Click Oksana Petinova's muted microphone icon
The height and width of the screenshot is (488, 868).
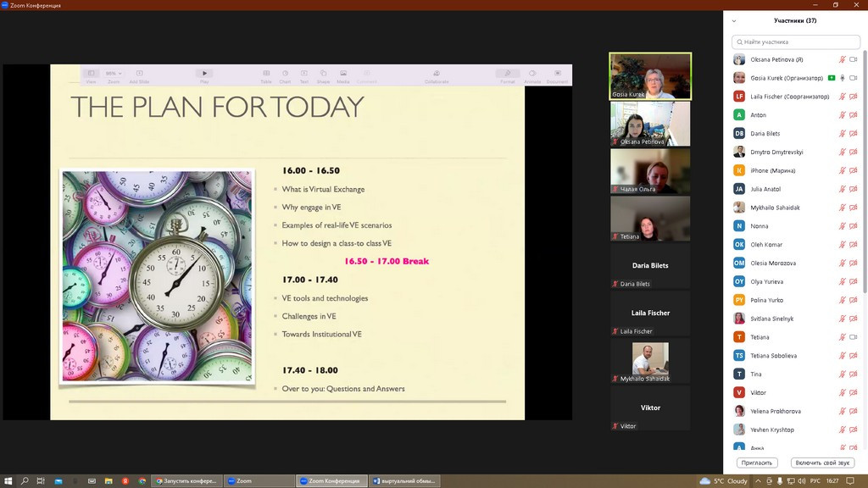click(843, 59)
